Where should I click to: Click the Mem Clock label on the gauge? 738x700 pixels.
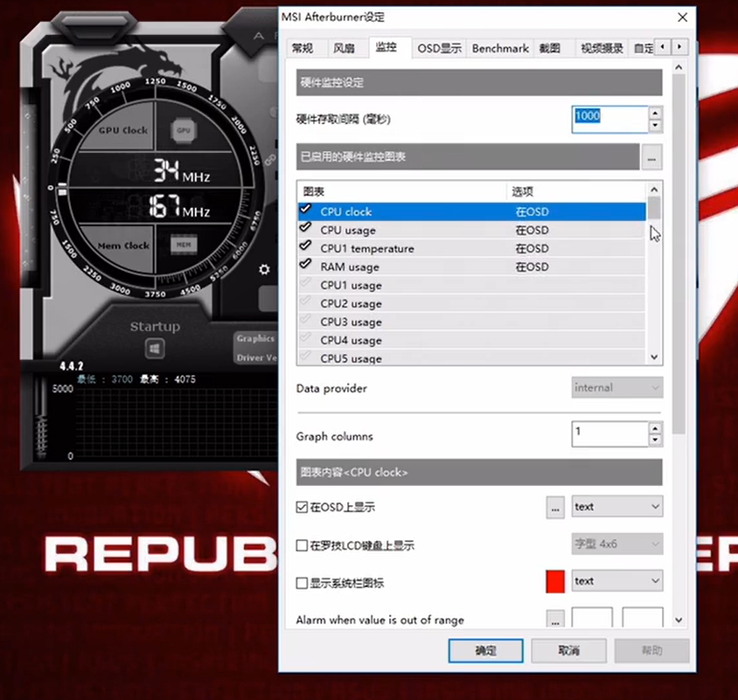124,246
